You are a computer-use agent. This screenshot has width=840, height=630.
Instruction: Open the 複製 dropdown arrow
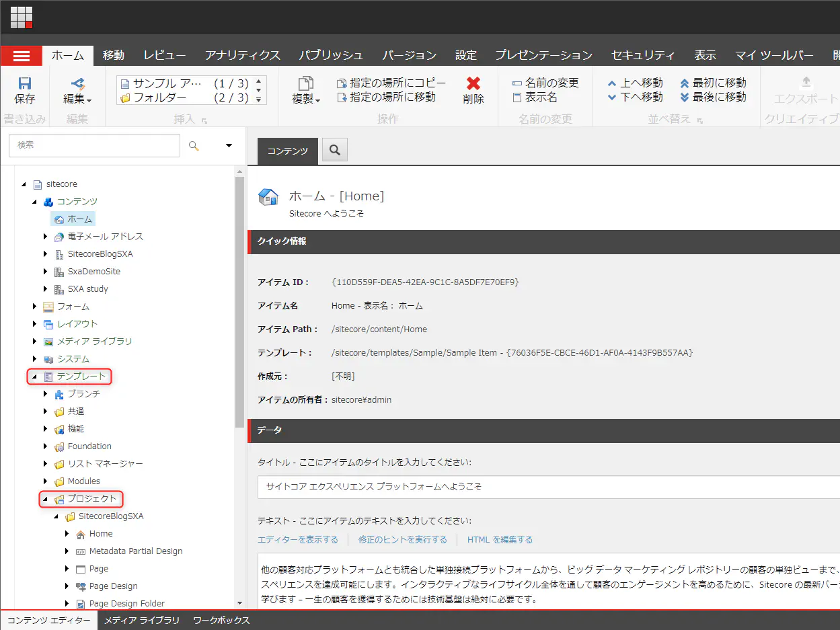(318, 101)
